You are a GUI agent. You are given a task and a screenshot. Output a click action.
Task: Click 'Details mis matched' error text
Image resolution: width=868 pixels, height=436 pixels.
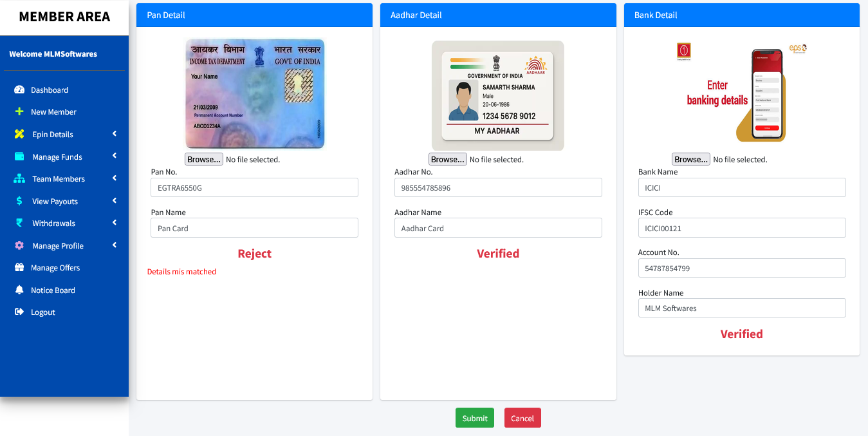181,272
